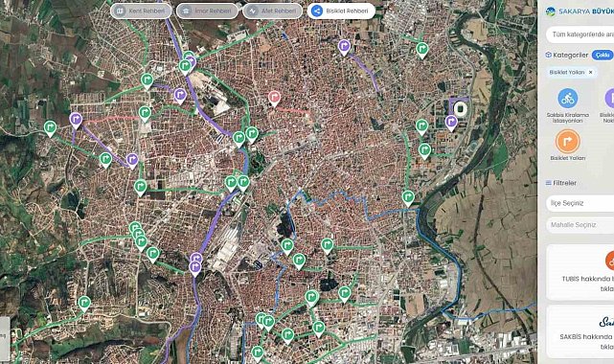Image resolution: width=614 pixels, height=364 pixels.
Task: Open the Kent Rehberi tab
Action: [141, 11]
